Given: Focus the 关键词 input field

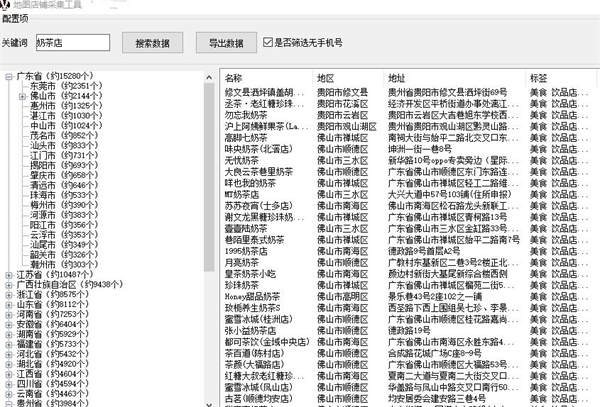Looking at the screenshot, I should [x=73, y=42].
